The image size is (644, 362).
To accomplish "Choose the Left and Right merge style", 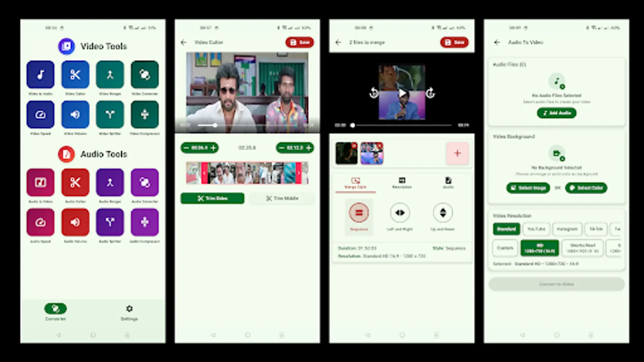I will click(x=400, y=213).
